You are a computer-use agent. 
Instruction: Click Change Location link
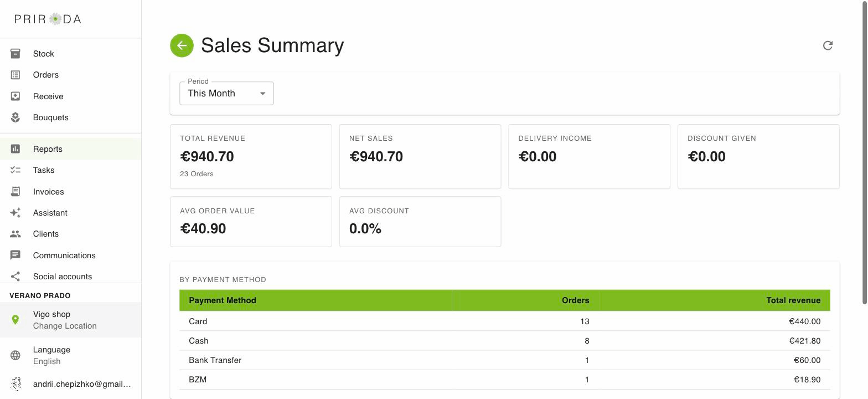coord(65,326)
